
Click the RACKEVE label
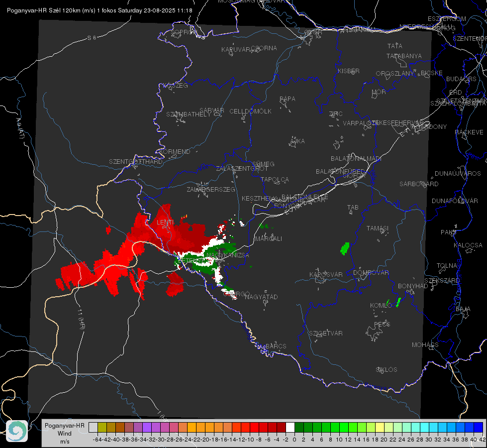pyautogui.click(x=469, y=132)
